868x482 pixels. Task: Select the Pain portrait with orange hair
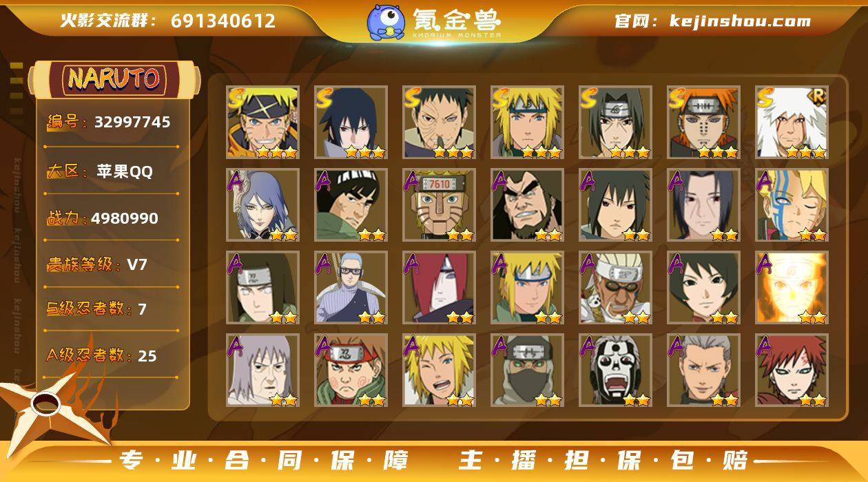pyautogui.click(x=703, y=123)
